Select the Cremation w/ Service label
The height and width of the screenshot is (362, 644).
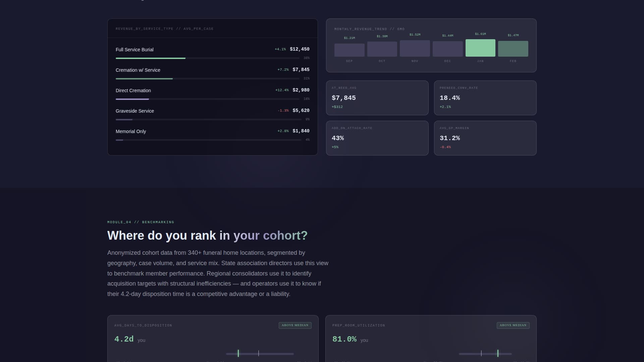[x=138, y=70]
